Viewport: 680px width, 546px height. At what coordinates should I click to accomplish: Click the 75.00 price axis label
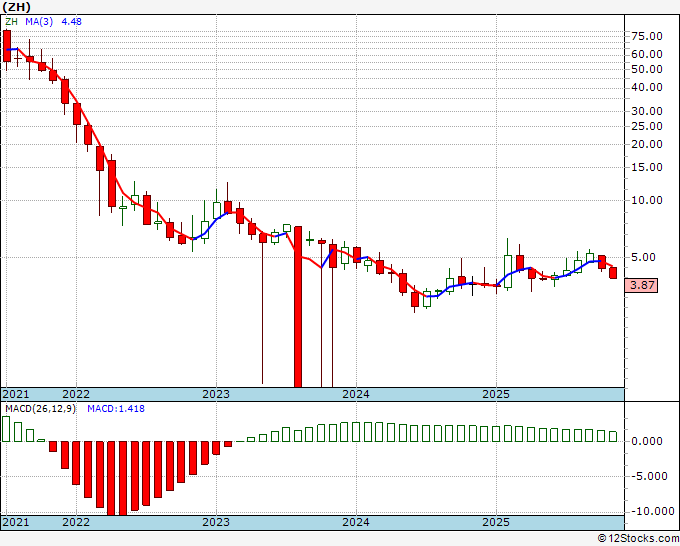point(647,36)
